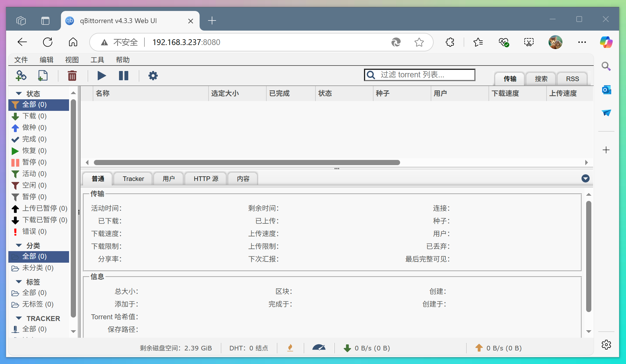Pause torrents via pause icon
626x364 pixels.
click(124, 76)
